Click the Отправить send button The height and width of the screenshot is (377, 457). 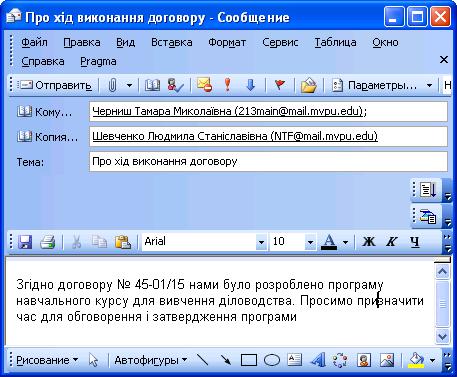54,86
